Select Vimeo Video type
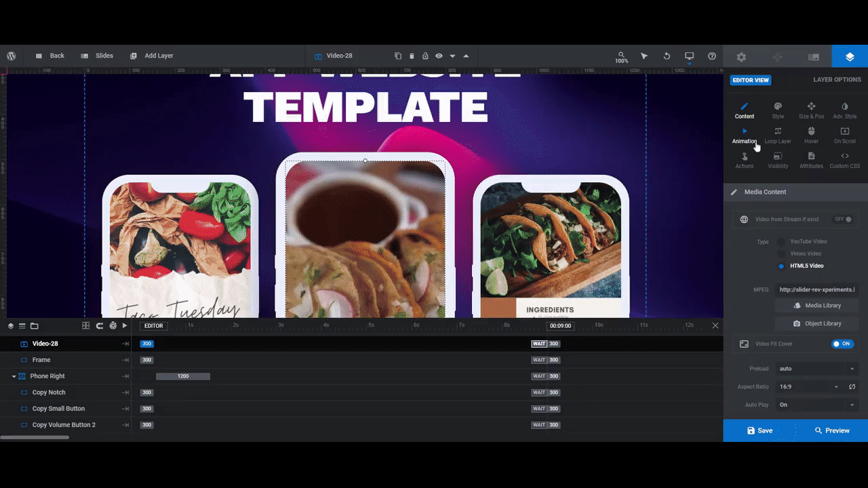Image resolution: width=868 pixels, height=488 pixels. [781, 253]
